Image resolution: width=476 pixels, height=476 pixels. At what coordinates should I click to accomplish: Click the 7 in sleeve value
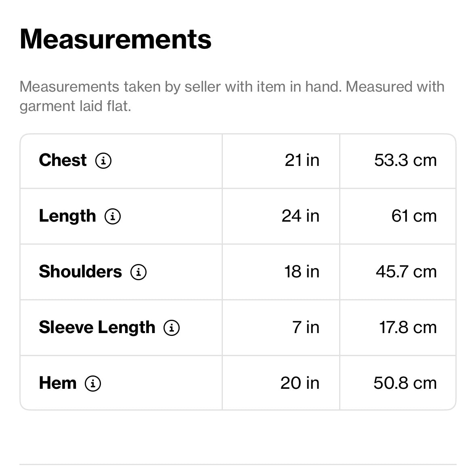click(x=306, y=327)
